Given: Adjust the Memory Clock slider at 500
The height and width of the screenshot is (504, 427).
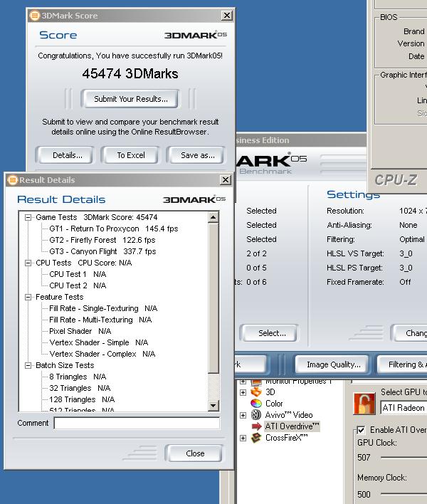Looking at the screenshot, I should coord(404,494).
